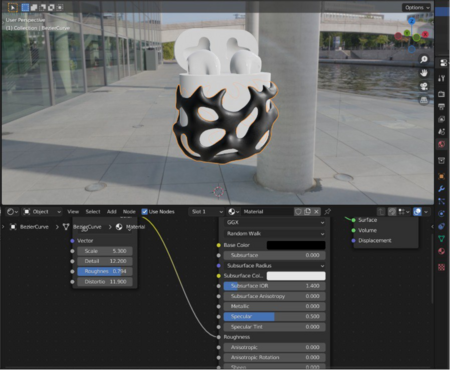
Task: Open the node editor type dropdown
Action: click(12, 212)
